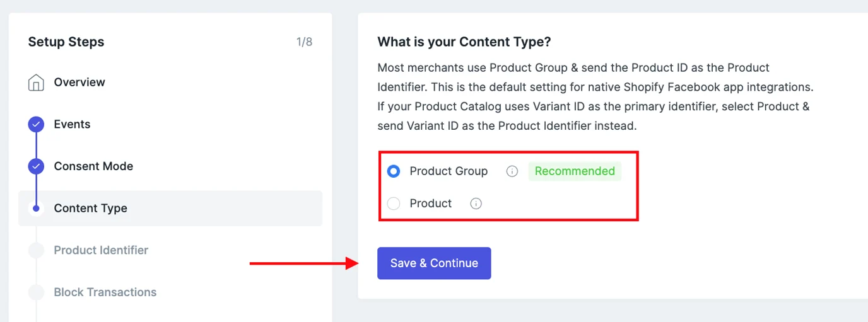Click the Overview home icon
Screen dimensions: 868x322
click(x=36, y=83)
